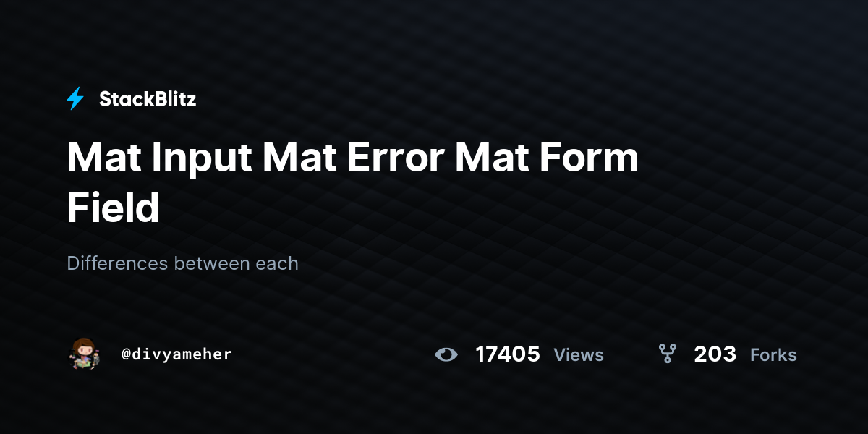The image size is (868, 434).
Task: Select the 'Differences between each' description
Action: (183, 263)
